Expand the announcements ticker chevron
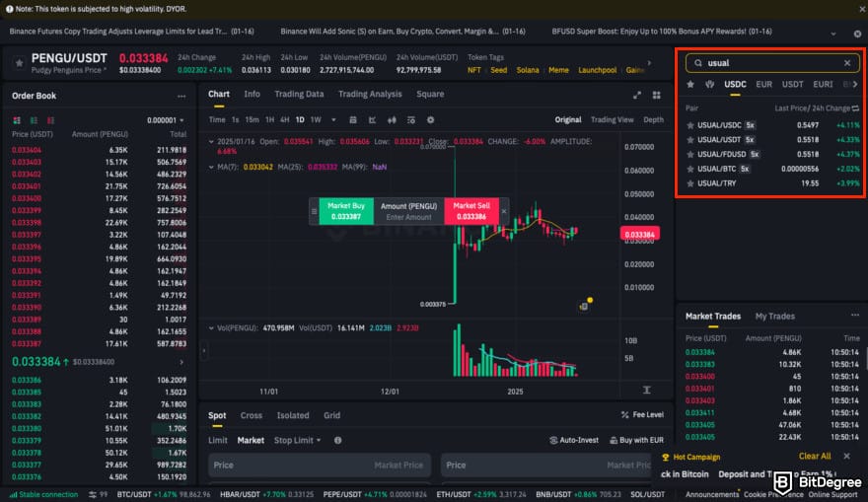 tap(833, 34)
